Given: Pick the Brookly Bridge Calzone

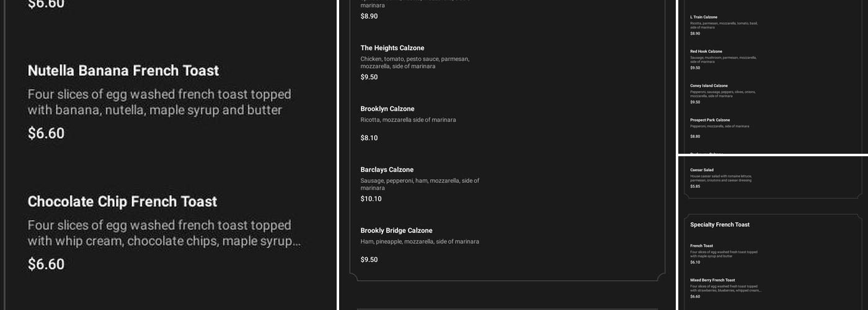Looking at the screenshot, I should 396,230.
